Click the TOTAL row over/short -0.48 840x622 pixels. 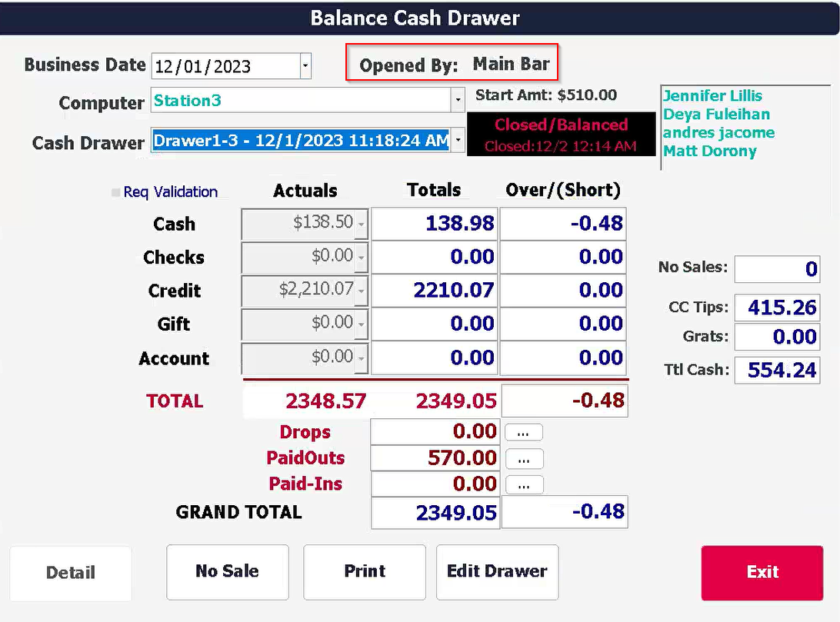pyautogui.click(x=565, y=401)
